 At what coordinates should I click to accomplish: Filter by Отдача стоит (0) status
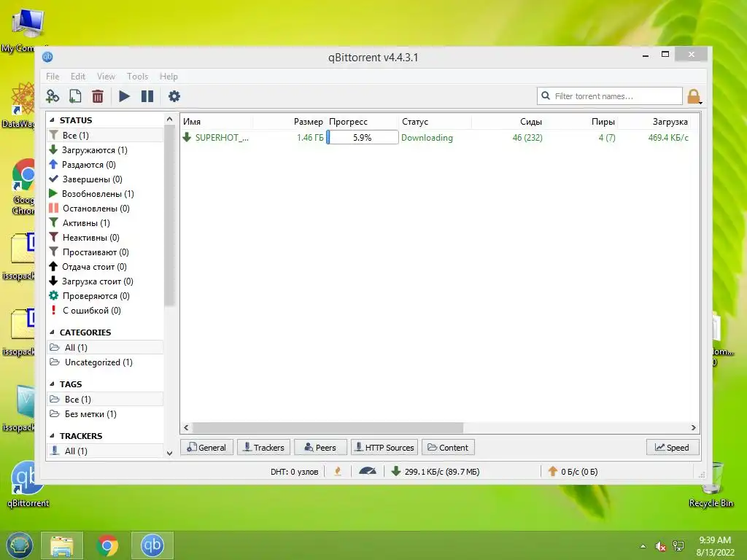[x=94, y=267]
